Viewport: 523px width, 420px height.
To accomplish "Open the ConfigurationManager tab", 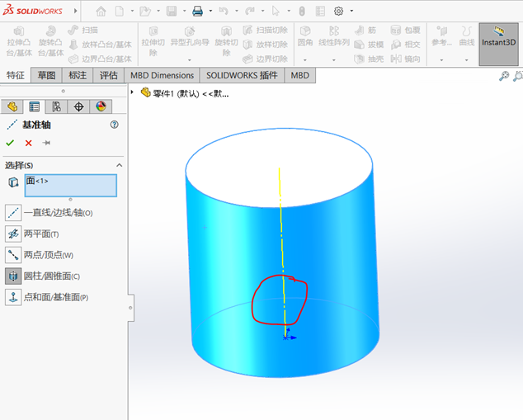I will pyautogui.click(x=56, y=106).
